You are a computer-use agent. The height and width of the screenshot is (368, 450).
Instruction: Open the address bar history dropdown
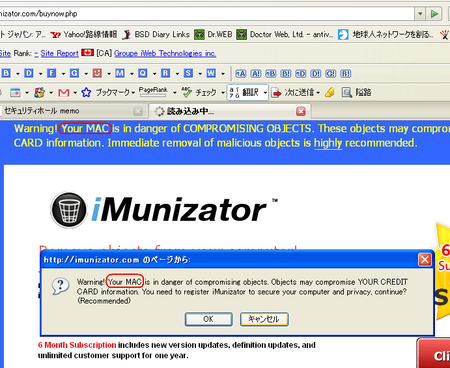420,14
